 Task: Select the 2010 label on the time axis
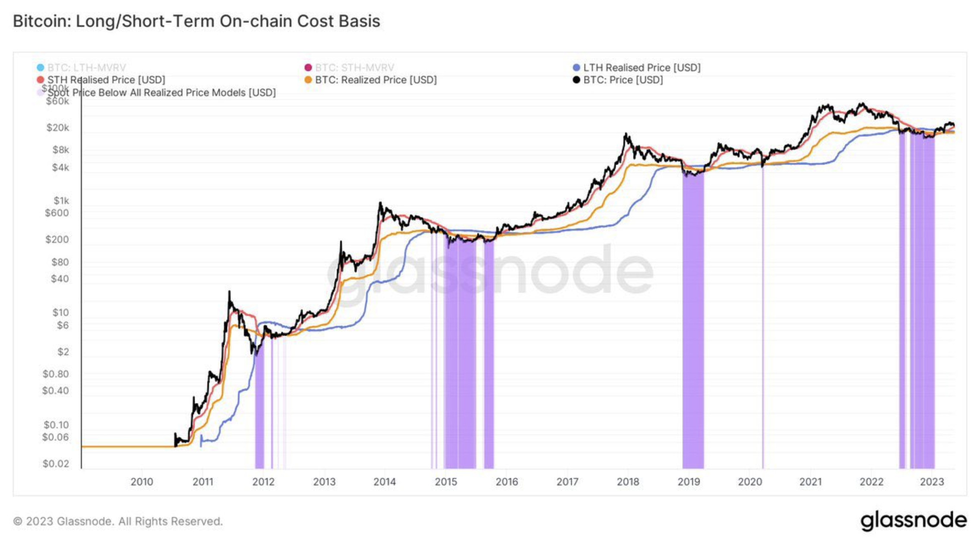pos(142,482)
